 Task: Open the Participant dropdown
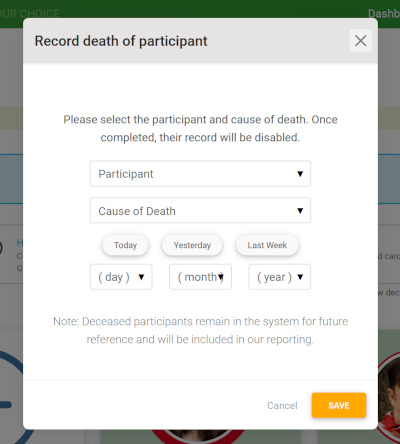coord(200,174)
